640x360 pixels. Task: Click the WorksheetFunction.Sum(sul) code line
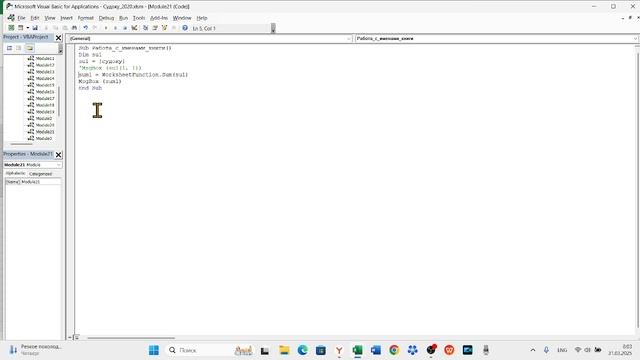click(133, 75)
